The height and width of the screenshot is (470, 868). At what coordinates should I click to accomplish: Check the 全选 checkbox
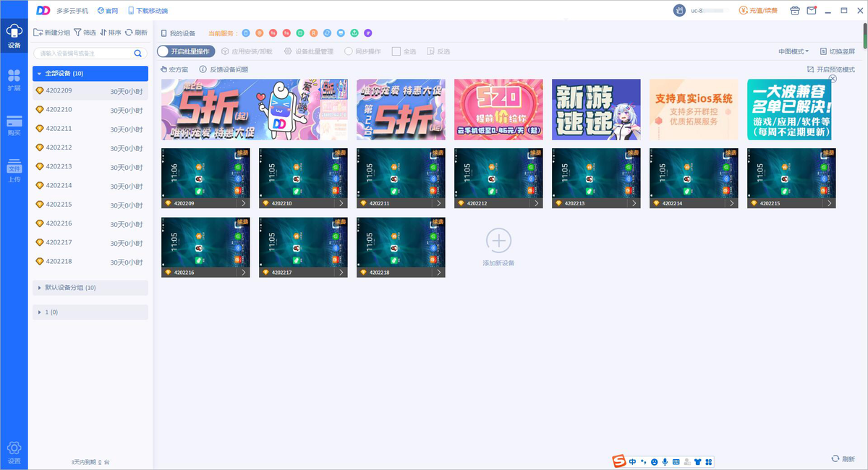tap(396, 51)
